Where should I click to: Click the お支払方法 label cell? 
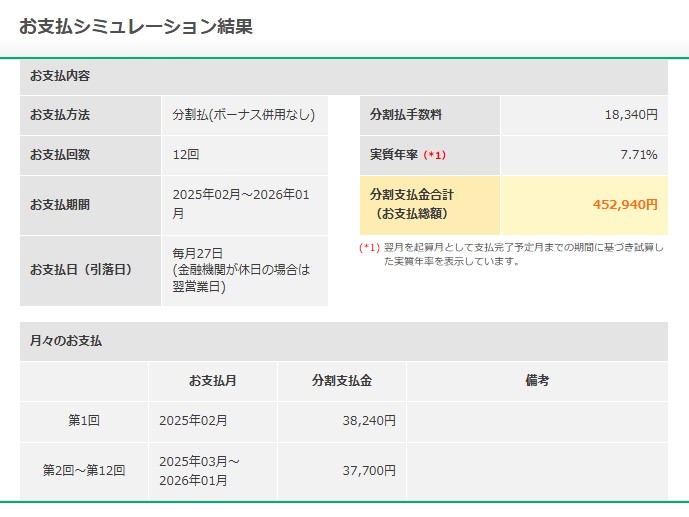click(x=90, y=116)
